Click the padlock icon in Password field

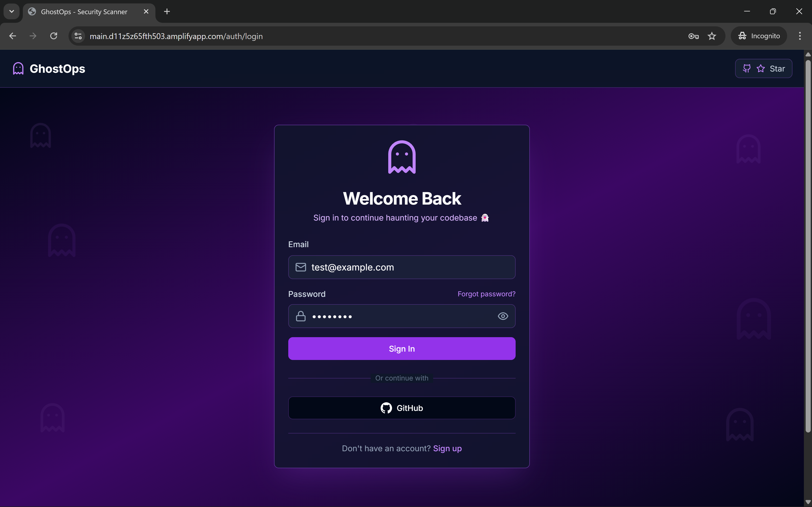coord(301,316)
